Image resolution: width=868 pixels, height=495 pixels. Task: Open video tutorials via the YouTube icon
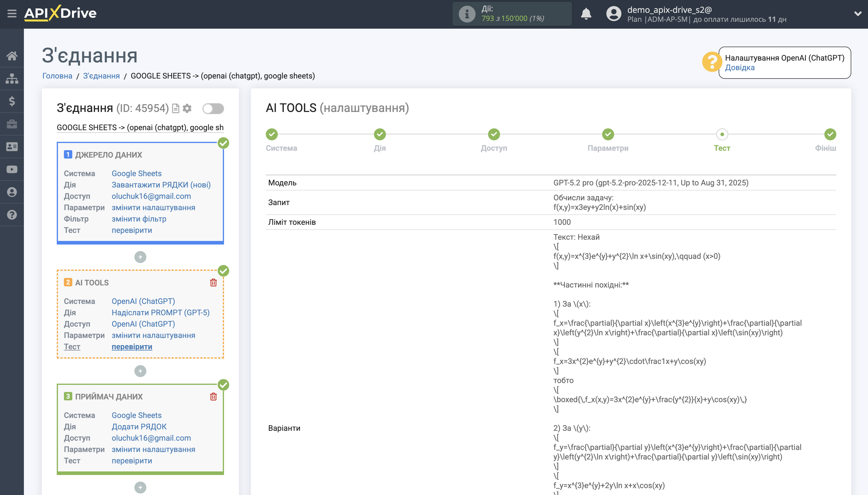(12, 169)
